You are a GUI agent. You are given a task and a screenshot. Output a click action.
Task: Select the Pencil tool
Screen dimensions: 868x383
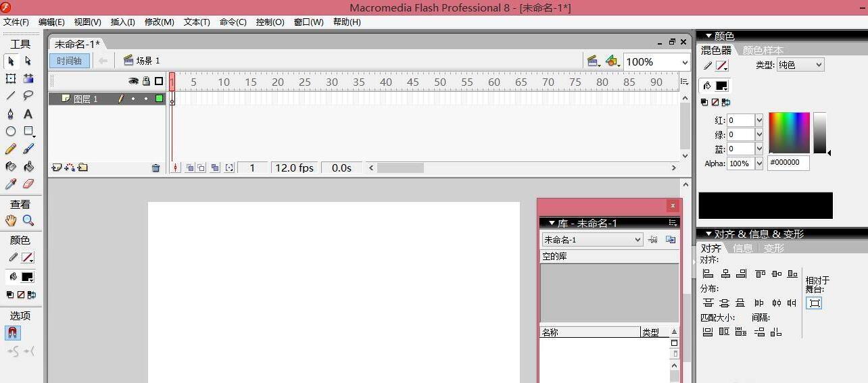coord(11,149)
